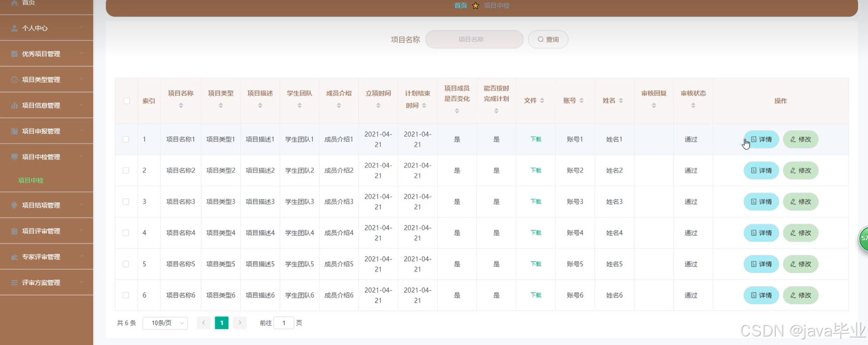Click the 项目名称 search input field
The height and width of the screenshot is (345, 868).
click(474, 39)
